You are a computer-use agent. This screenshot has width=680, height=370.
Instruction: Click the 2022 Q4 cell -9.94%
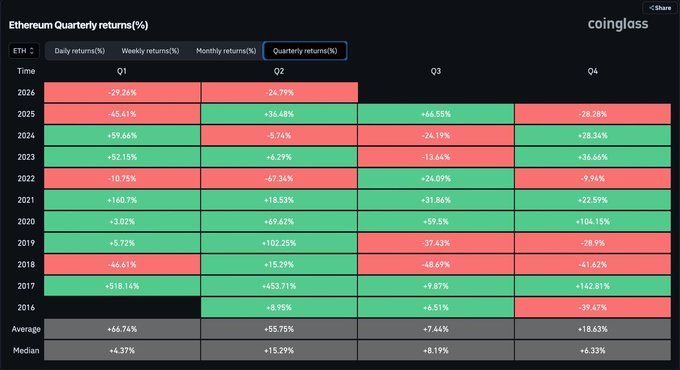[593, 178]
